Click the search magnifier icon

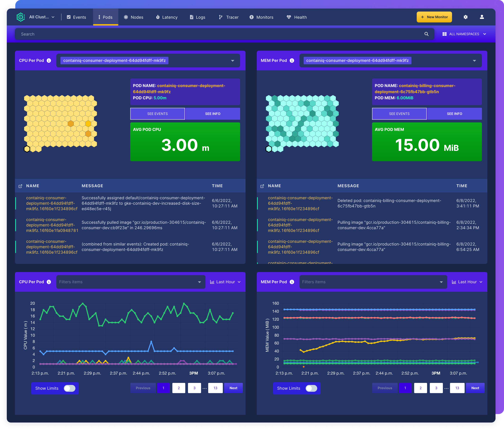click(426, 34)
